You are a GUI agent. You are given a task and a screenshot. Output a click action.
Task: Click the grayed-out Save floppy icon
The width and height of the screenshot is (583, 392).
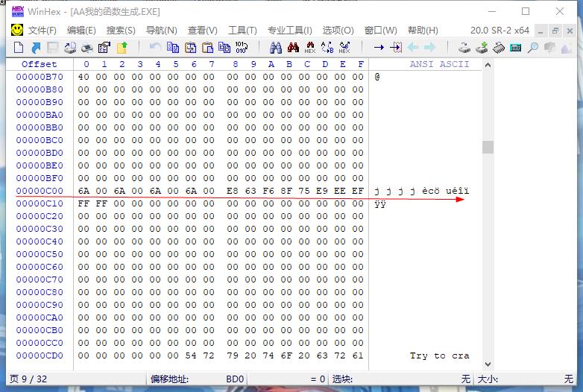click(52, 48)
